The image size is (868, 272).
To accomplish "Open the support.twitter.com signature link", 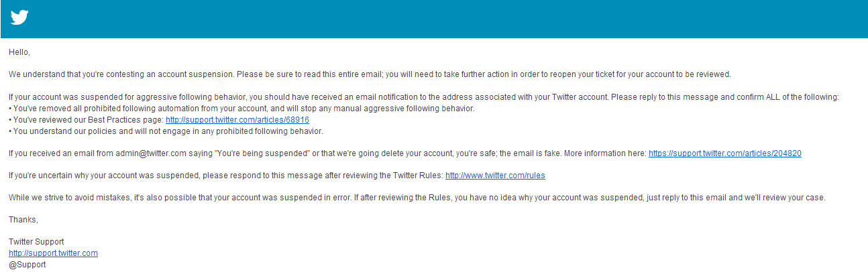I will click(x=54, y=253).
